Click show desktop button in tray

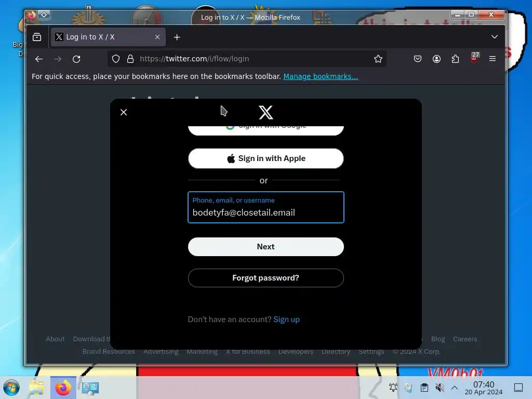pos(518,388)
